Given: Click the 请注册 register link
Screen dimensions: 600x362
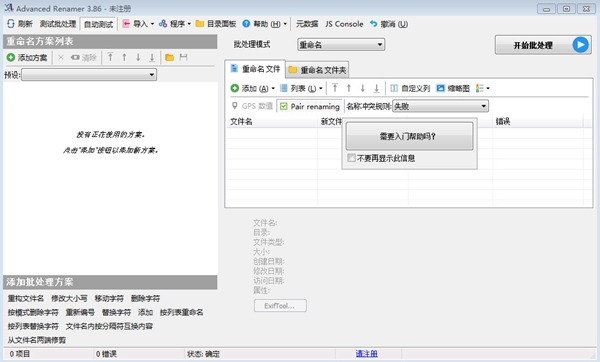Looking at the screenshot, I should (x=367, y=354).
